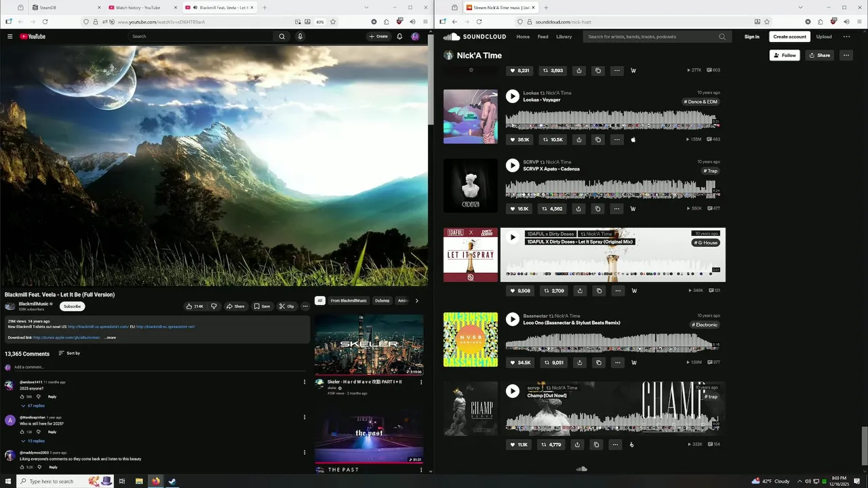Open options menu for first comment

304,382
